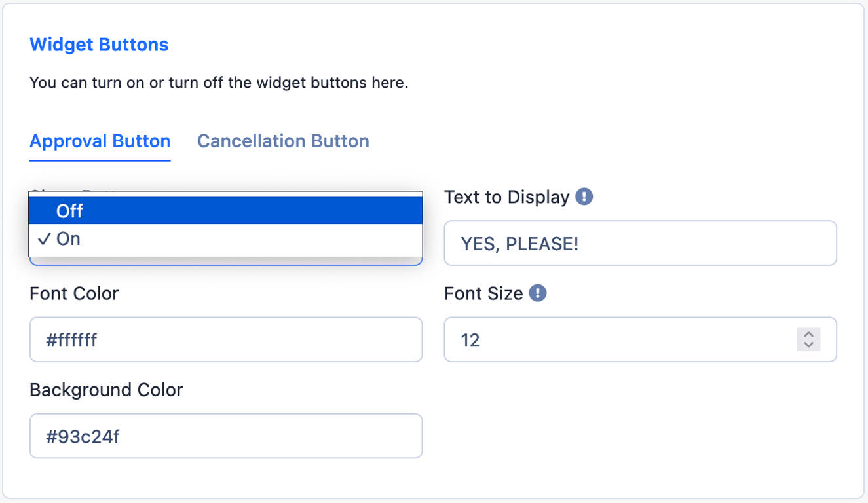This screenshot has height=503, width=868.
Task: Focus the Font Color field showing #ffffff
Action: [225, 339]
